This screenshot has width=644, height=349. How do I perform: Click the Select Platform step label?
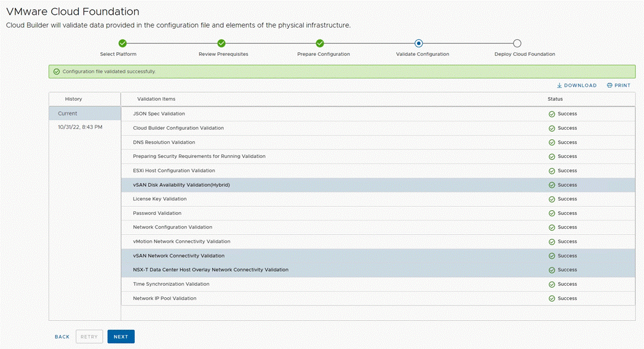tap(118, 54)
